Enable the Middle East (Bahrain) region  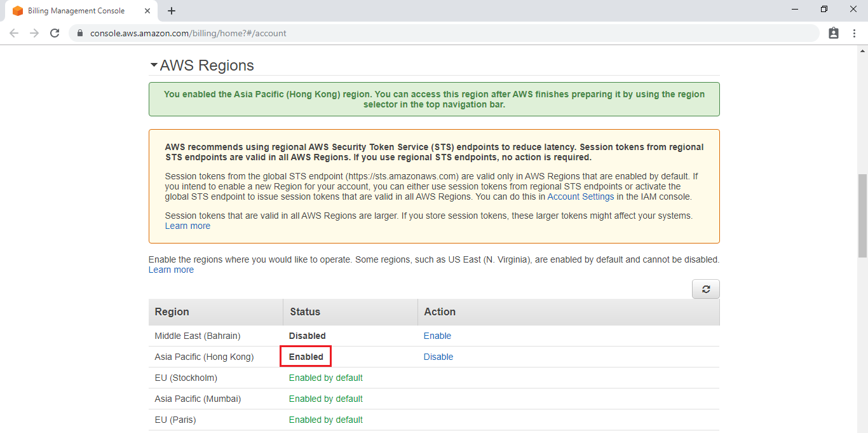(x=437, y=336)
